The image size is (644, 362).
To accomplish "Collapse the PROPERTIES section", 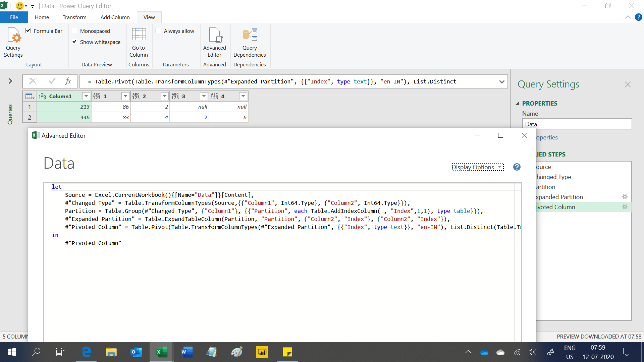I will (x=517, y=104).
